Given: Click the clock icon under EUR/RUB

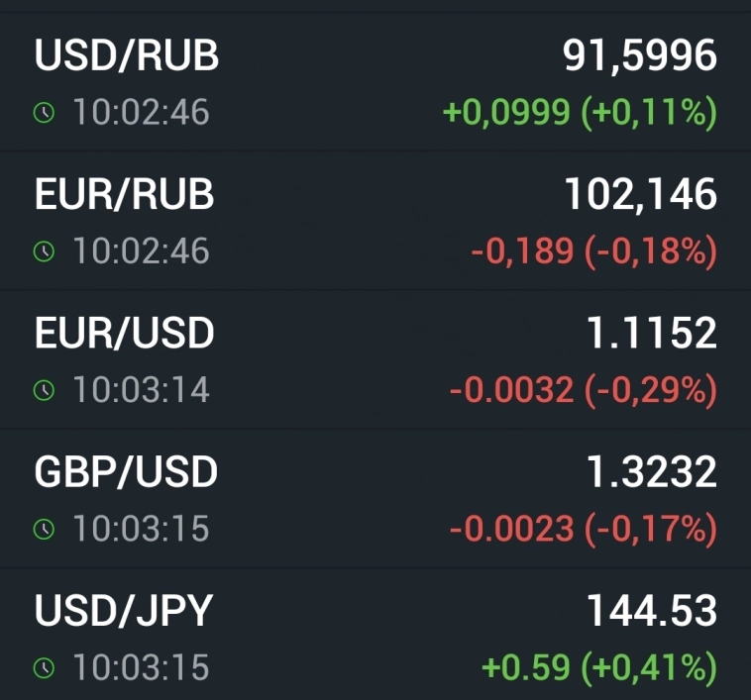Looking at the screenshot, I should pos(43,251).
